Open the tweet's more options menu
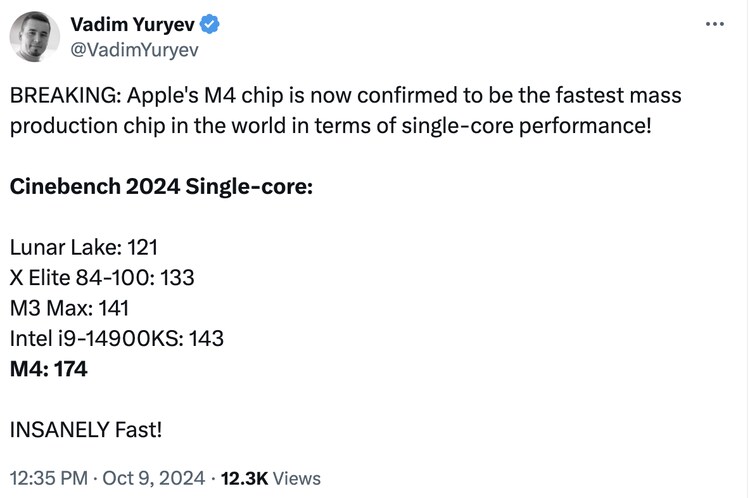Viewport: 750px width, 498px height. [714, 23]
